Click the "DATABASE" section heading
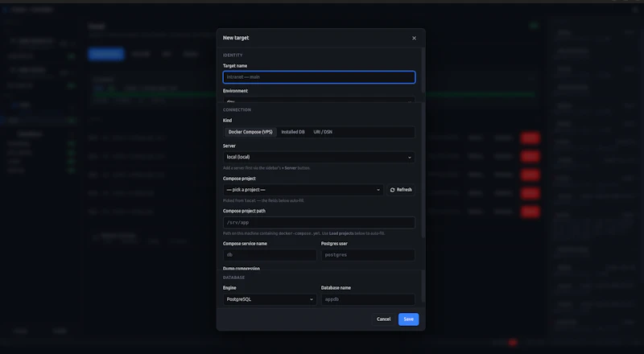Screen dimensions: 644x354 click(x=233, y=278)
